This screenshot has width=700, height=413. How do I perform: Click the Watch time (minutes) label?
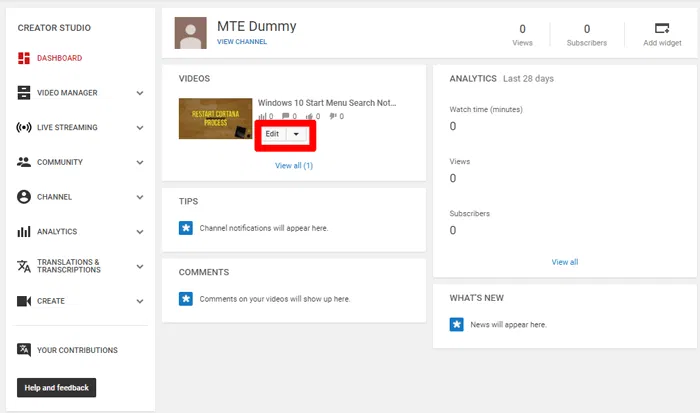(x=486, y=109)
